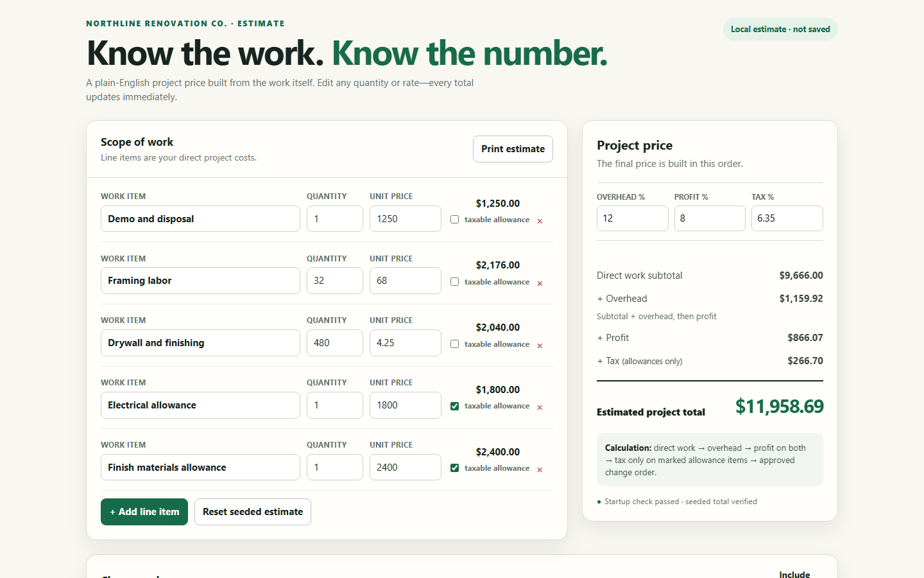Delete the Electrical allowance line item
The width and height of the screenshot is (924, 578).
tap(540, 407)
